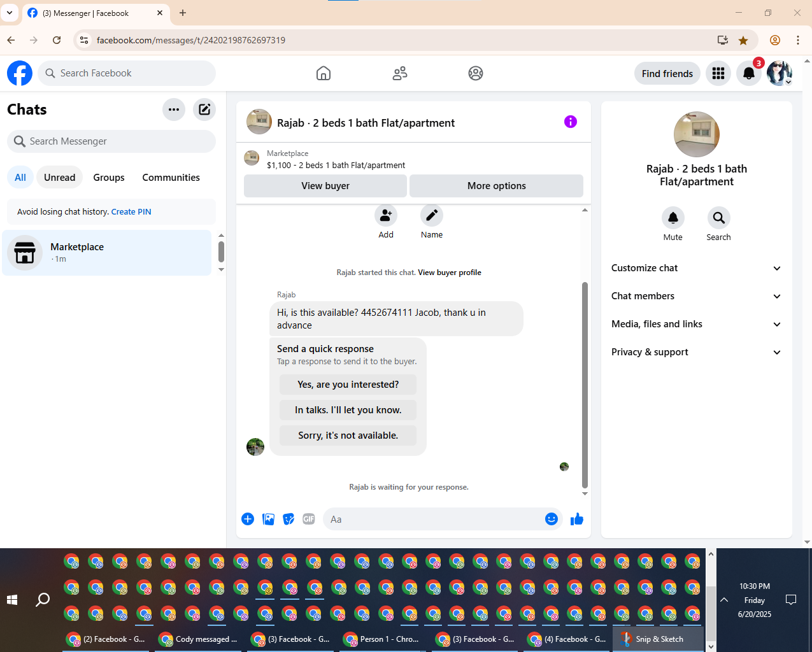Send a thumbs-up like
Screen dimensions: 812x652
point(577,519)
